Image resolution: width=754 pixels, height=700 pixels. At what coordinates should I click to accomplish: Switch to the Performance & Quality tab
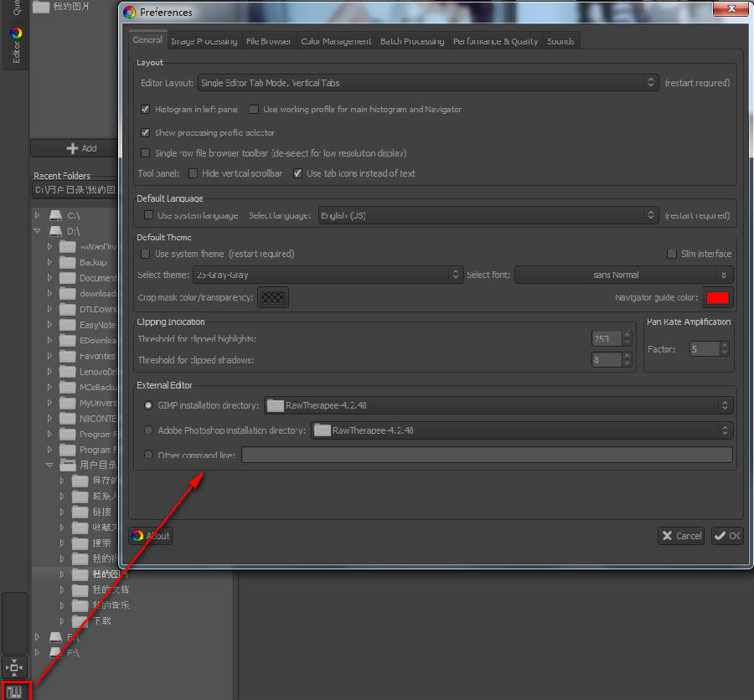pos(496,41)
